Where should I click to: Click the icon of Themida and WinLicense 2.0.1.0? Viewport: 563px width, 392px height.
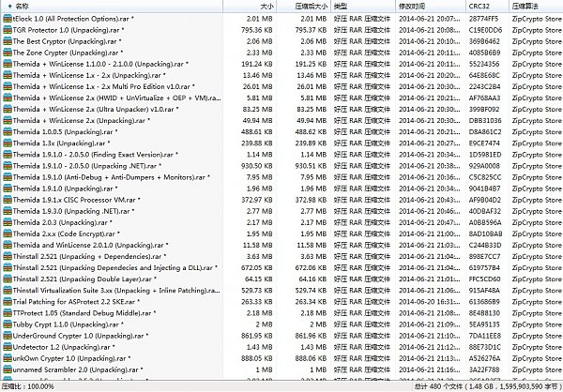(x=8, y=245)
